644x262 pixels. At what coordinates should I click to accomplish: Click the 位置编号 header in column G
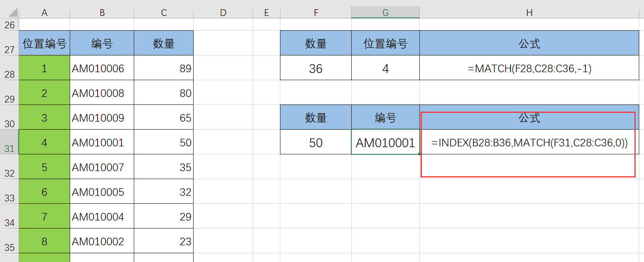[386, 43]
